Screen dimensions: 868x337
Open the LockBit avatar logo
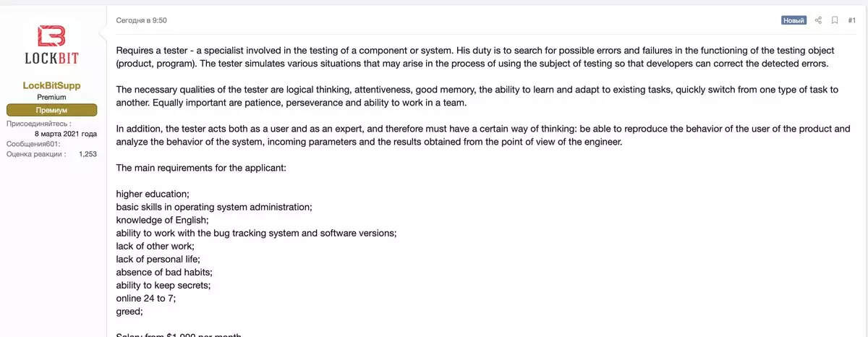click(x=51, y=44)
